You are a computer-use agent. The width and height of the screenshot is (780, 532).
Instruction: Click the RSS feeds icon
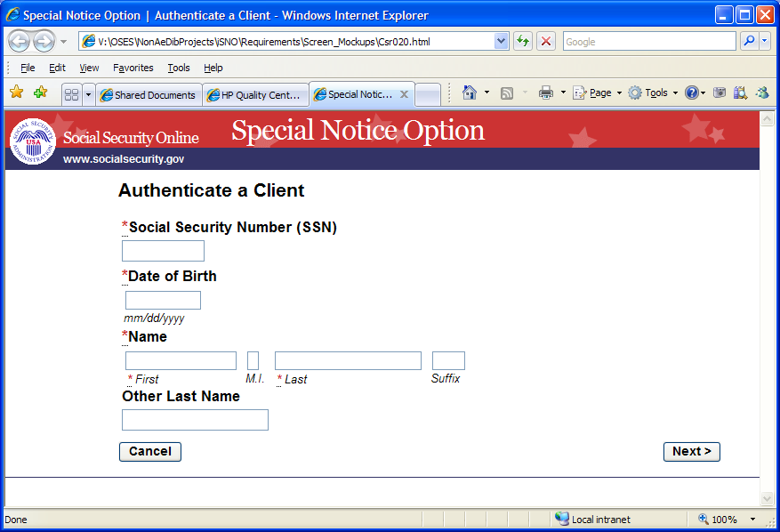pos(506,93)
